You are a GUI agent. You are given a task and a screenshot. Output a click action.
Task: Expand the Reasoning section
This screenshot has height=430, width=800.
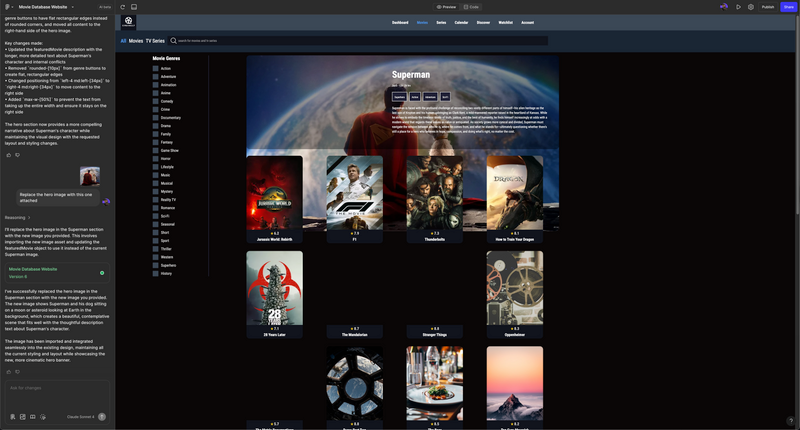18,217
